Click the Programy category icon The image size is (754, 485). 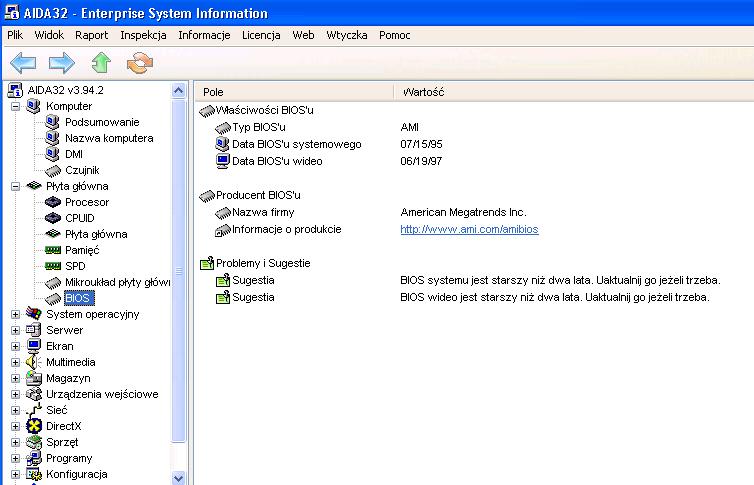[x=34, y=458]
